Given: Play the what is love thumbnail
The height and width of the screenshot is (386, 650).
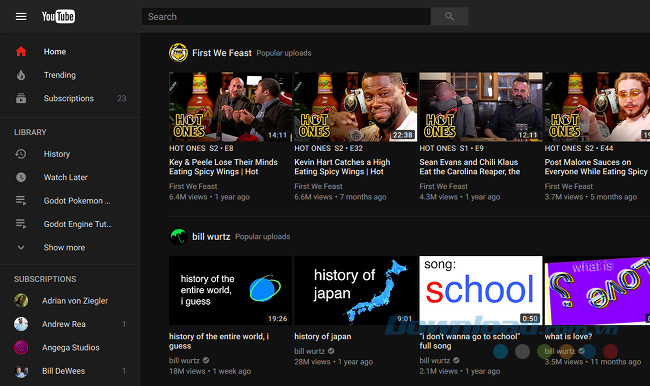Looking at the screenshot, I should pyautogui.click(x=597, y=290).
